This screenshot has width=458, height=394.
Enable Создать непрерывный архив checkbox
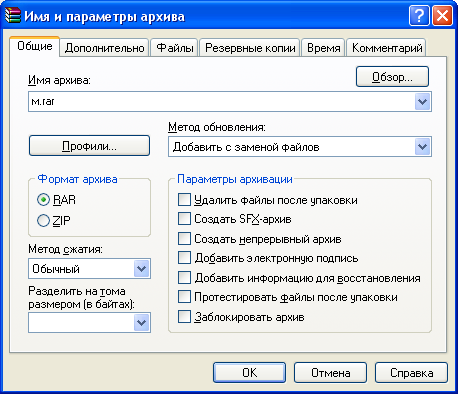tap(184, 239)
